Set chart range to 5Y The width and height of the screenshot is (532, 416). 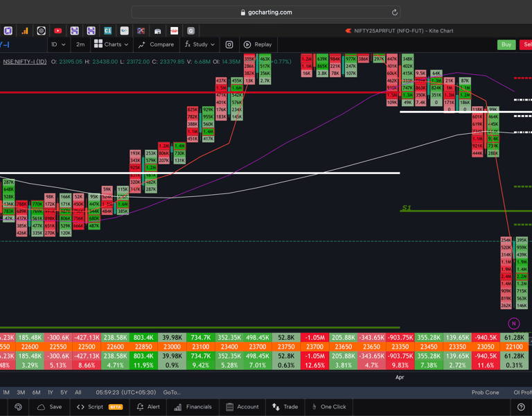pos(64,392)
